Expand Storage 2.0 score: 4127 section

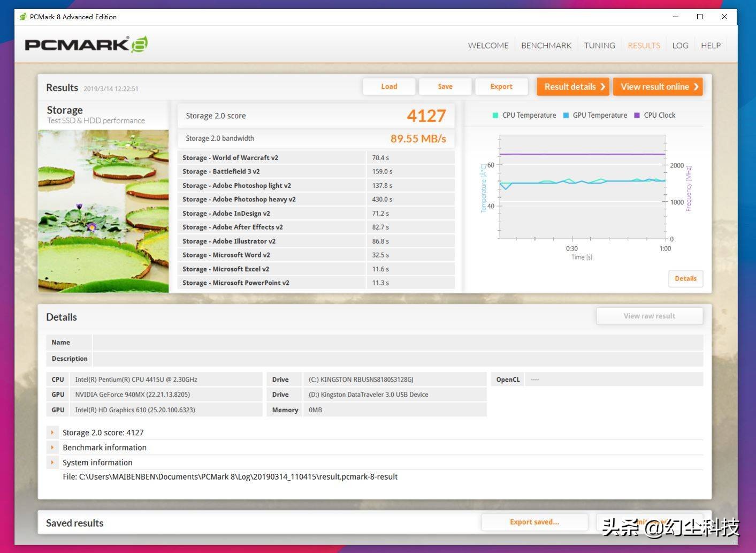(x=52, y=433)
